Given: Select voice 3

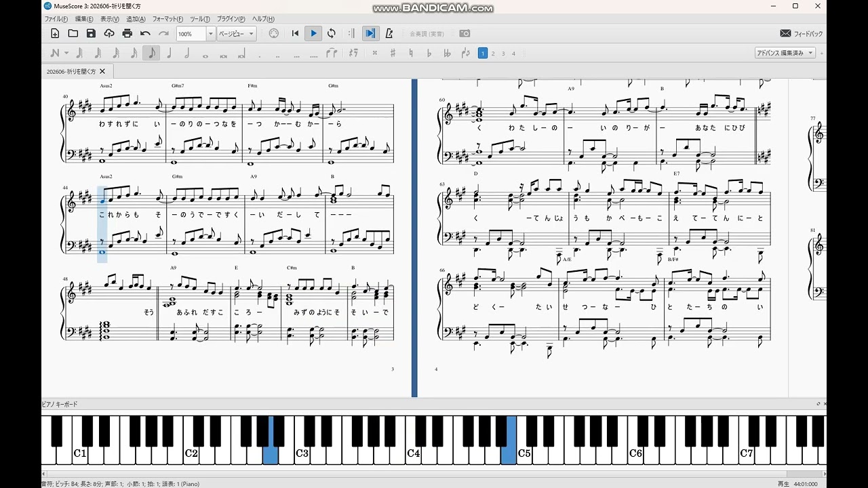Looking at the screenshot, I should point(503,53).
